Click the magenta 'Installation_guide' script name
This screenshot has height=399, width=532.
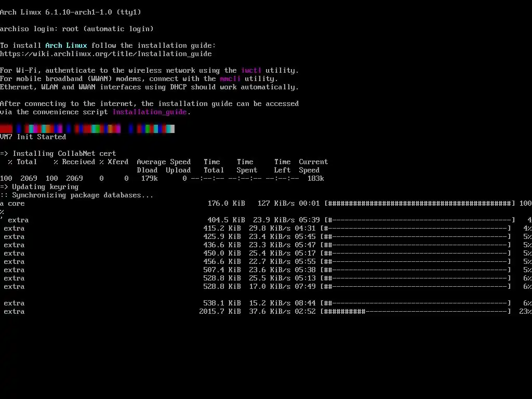(150, 112)
